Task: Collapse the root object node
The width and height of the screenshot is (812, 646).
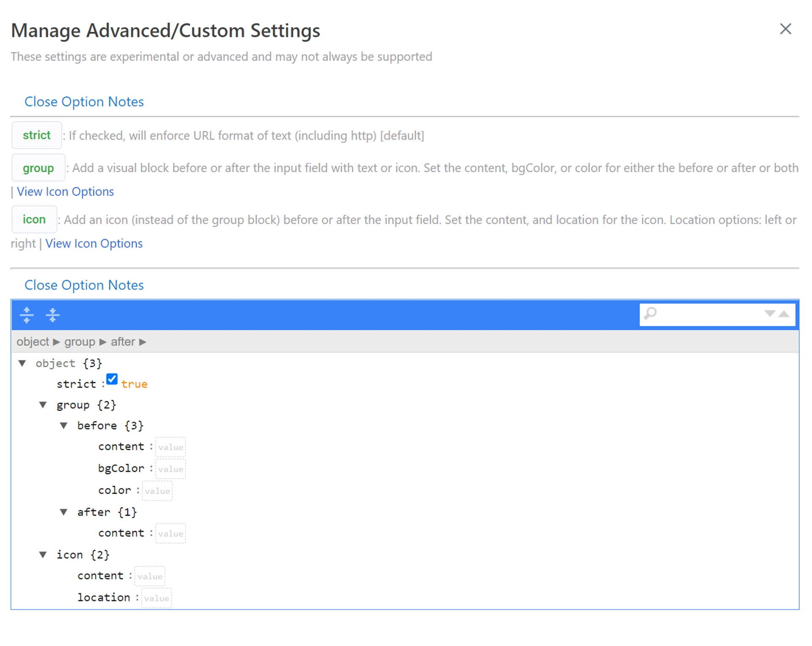Action: [x=22, y=363]
